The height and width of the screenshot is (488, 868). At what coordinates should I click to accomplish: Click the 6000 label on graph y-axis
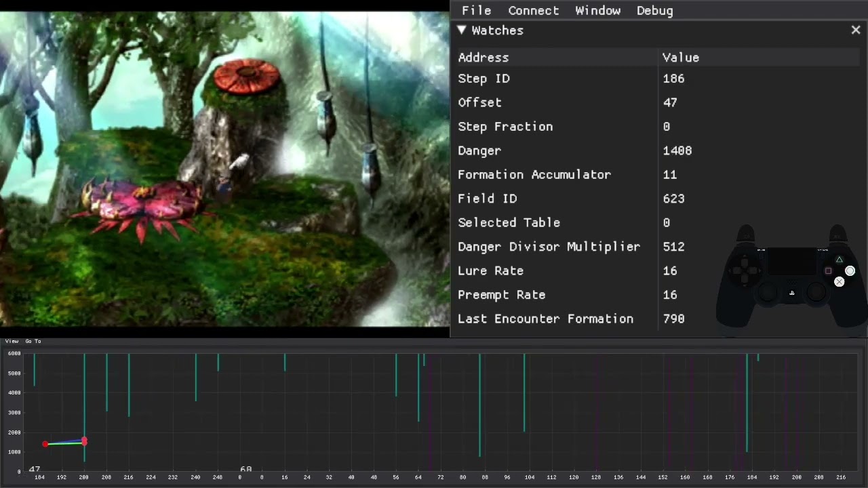[14, 354]
